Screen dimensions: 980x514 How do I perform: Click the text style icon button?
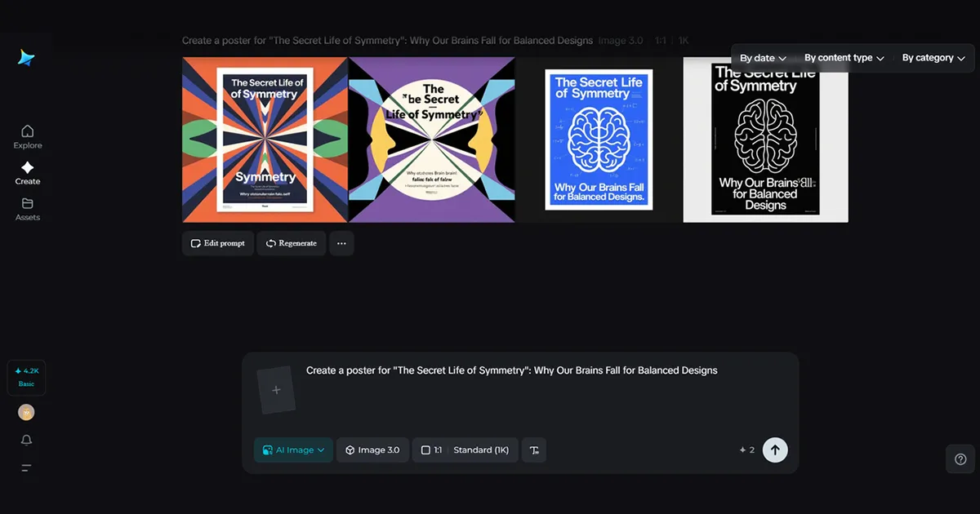[x=534, y=450]
